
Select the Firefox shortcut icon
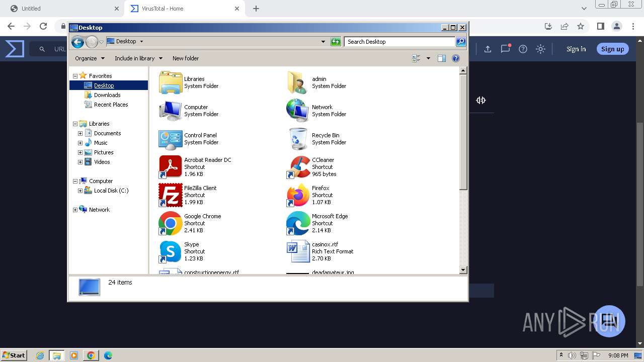point(298,195)
